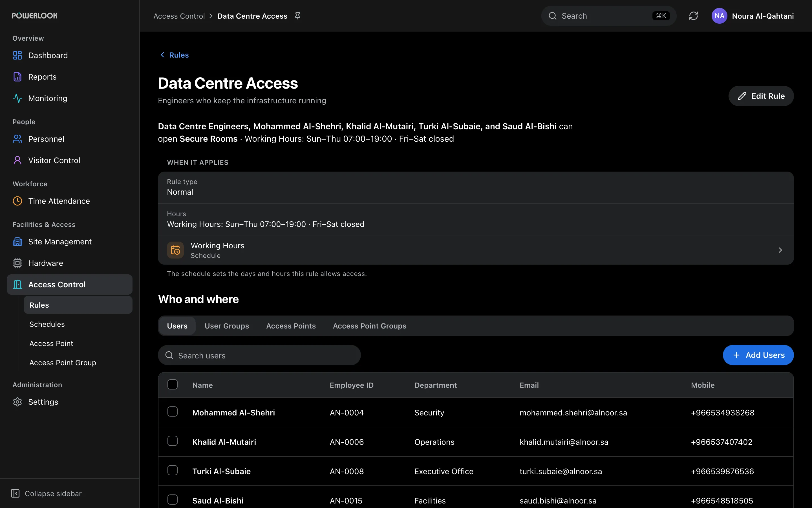Switch to the Access Points tab

(x=291, y=326)
